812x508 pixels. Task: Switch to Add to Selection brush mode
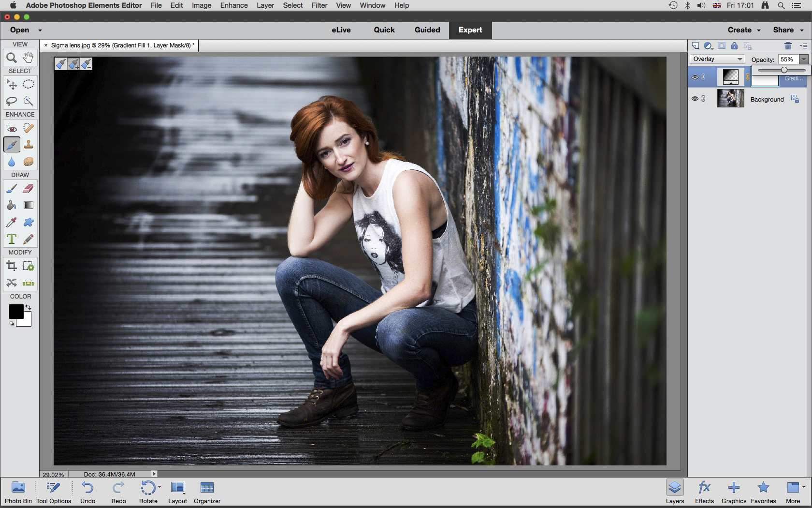(73, 64)
